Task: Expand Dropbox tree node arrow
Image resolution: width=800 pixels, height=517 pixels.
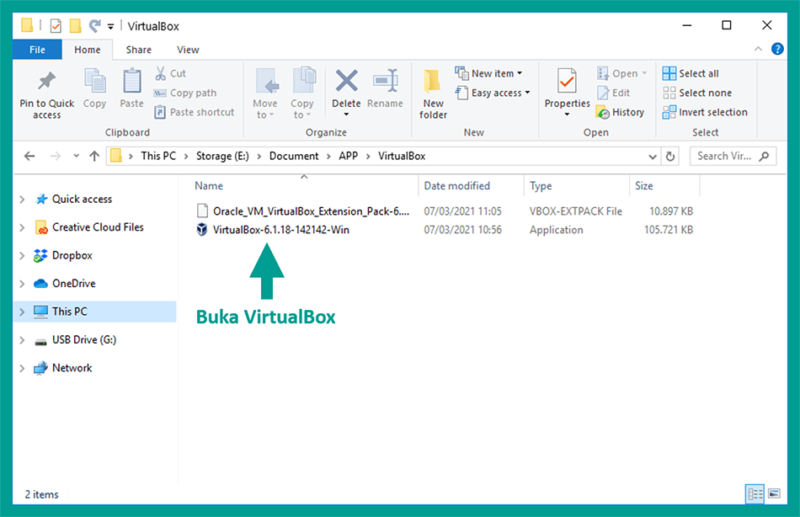Action: click(22, 255)
